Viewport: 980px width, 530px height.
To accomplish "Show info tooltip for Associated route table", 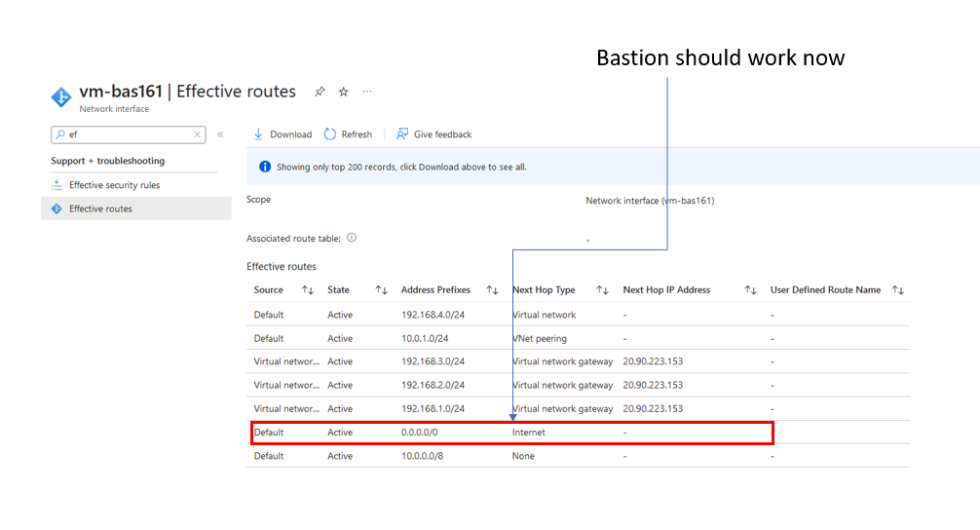I will coord(352,238).
